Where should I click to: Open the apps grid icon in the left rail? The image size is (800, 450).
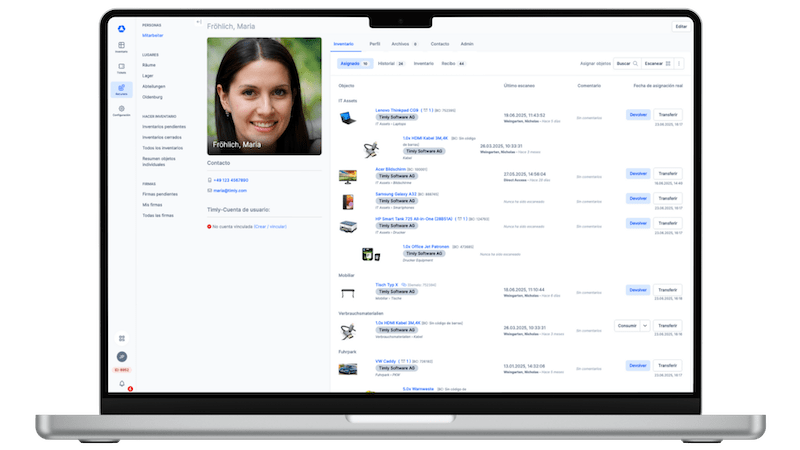122,338
